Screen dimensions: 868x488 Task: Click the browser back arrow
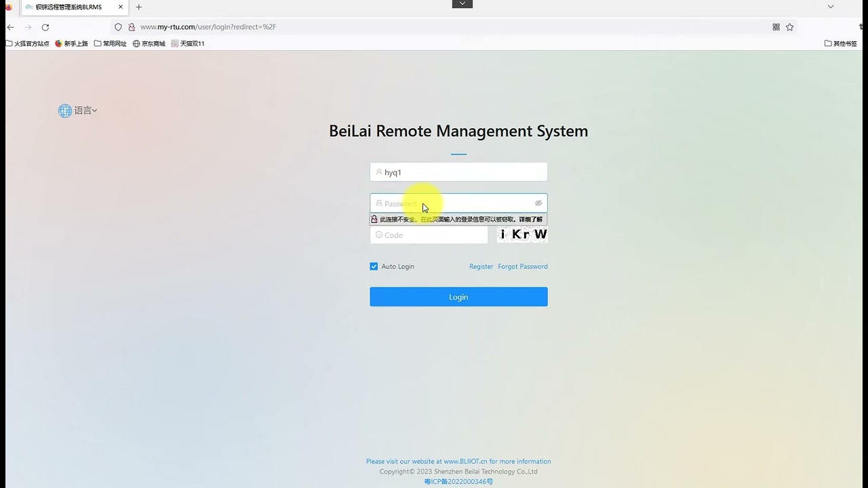pos(10,27)
